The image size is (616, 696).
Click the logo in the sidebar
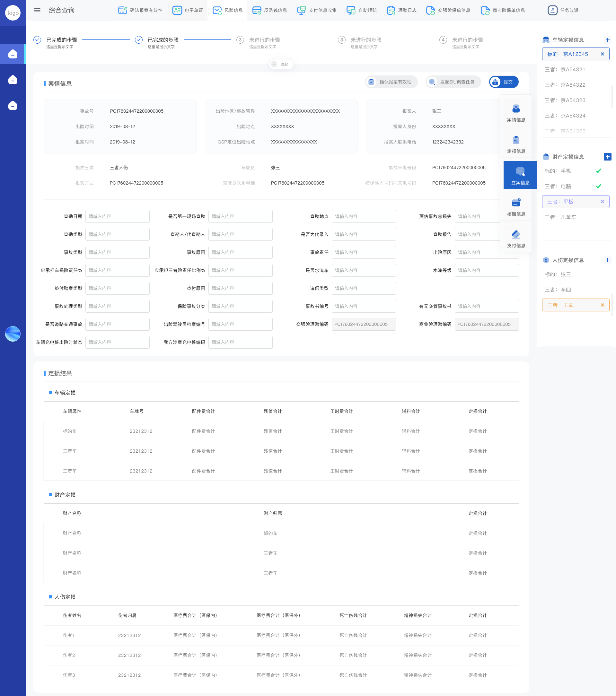(x=13, y=13)
